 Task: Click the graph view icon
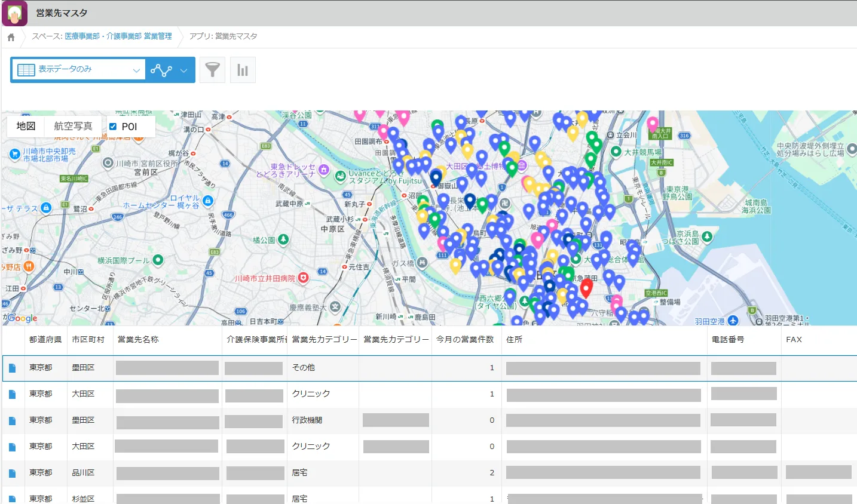click(x=161, y=70)
